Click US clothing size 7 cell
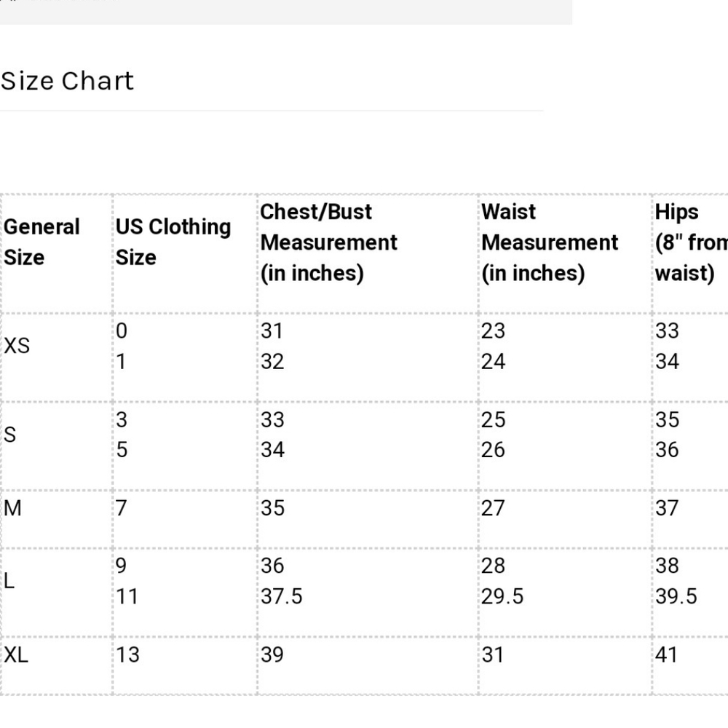Screen dimensions: 728x728 coord(121,508)
